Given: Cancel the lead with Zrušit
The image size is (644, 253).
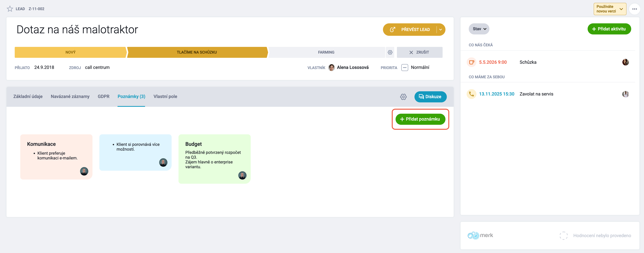Looking at the screenshot, I should tap(419, 52).
